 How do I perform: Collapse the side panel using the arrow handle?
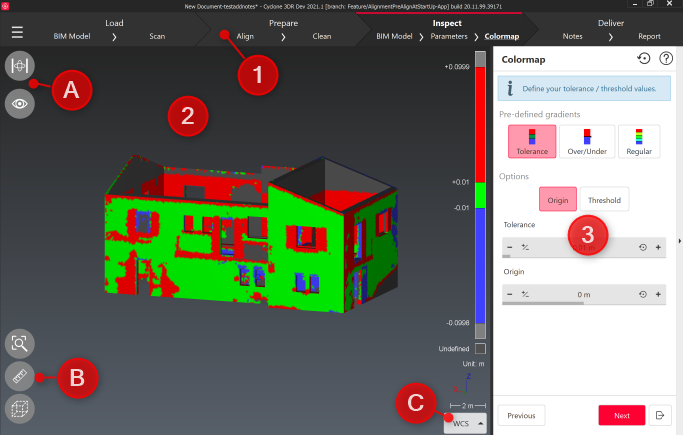(679, 240)
